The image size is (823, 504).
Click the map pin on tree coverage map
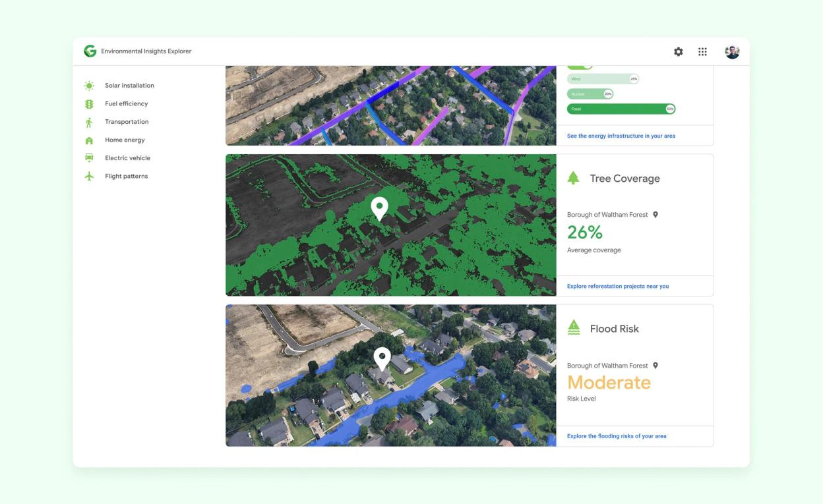click(x=379, y=208)
